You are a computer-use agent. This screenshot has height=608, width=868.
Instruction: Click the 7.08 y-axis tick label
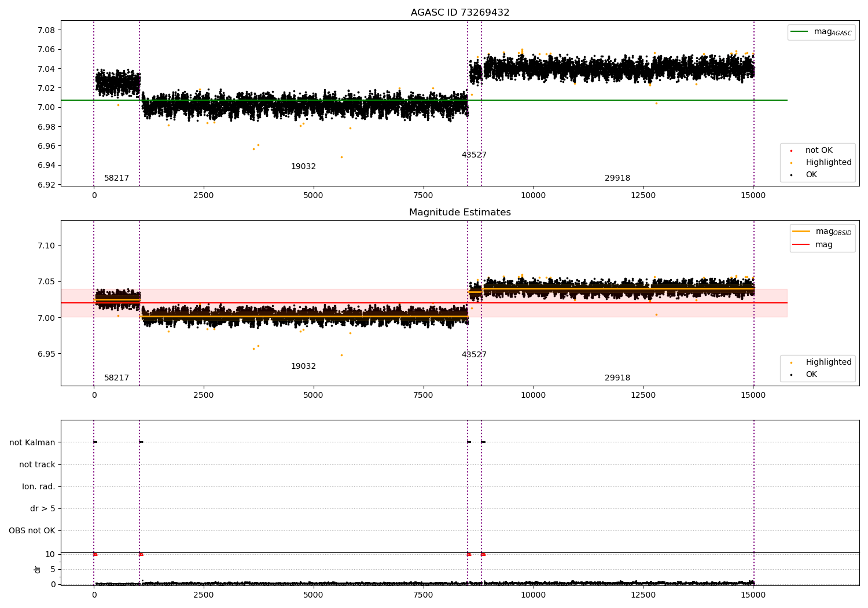pyautogui.click(x=46, y=30)
